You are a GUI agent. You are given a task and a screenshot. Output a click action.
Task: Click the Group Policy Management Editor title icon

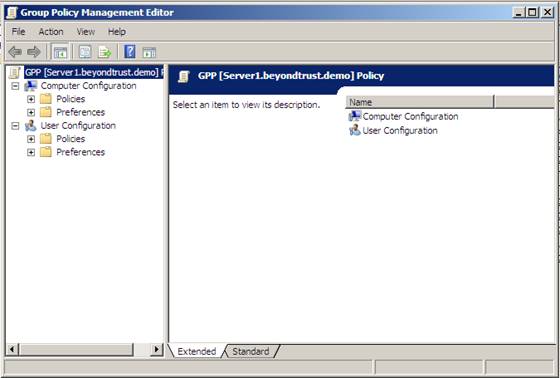12,13
